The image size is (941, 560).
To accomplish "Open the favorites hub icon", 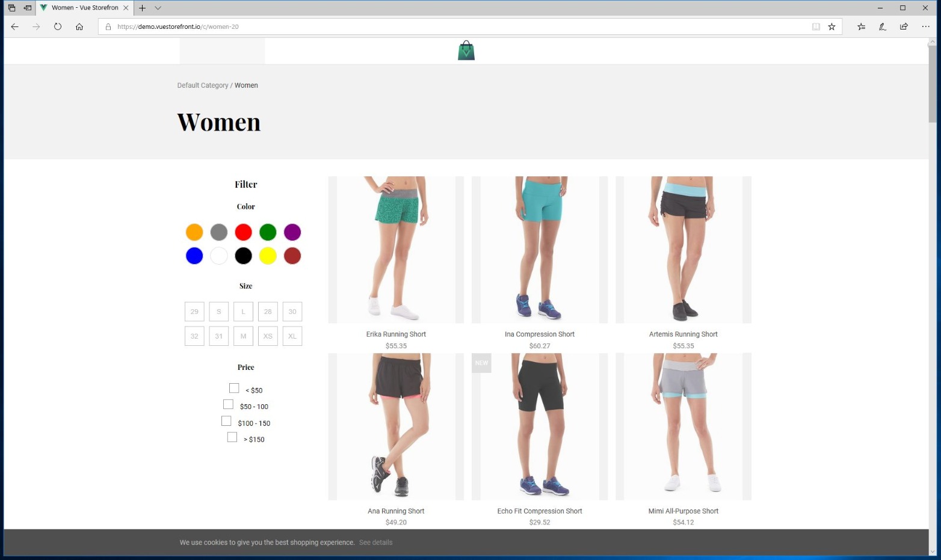I will point(862,26).
